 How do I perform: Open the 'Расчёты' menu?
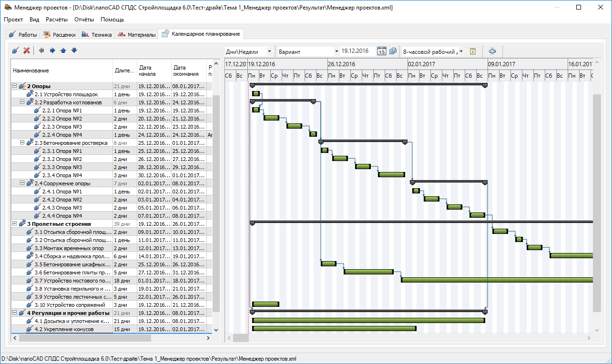click(x=57, y=20)
